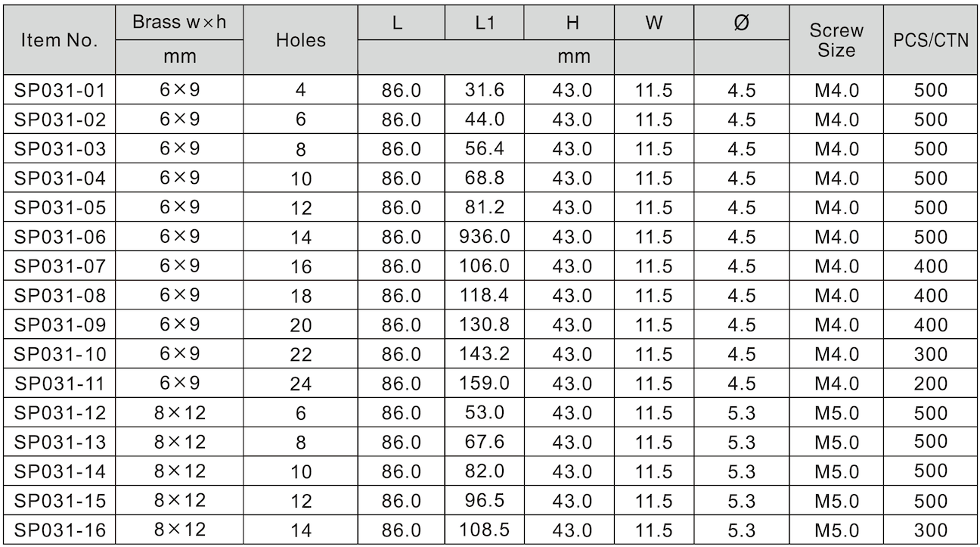The width and height of the screenshot is (980, 547).
Task: Click the L1 value 159.0
Action: [x=484, y=384]
